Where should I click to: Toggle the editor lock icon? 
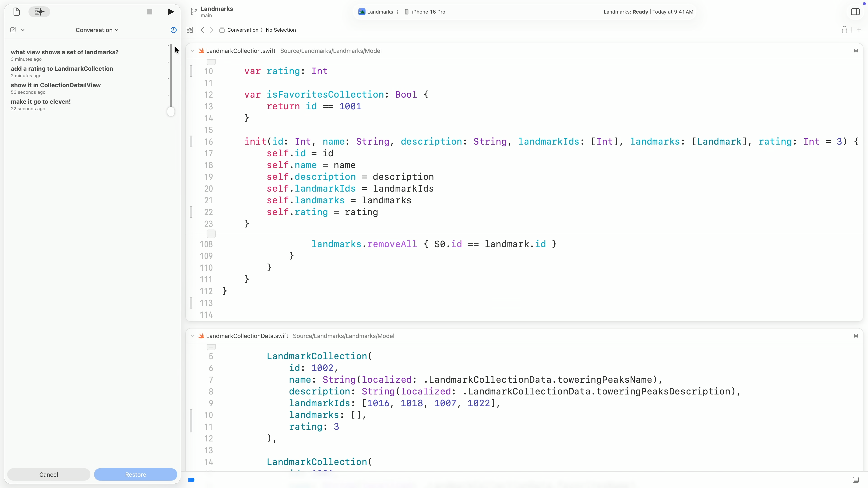tap(844, 30)
